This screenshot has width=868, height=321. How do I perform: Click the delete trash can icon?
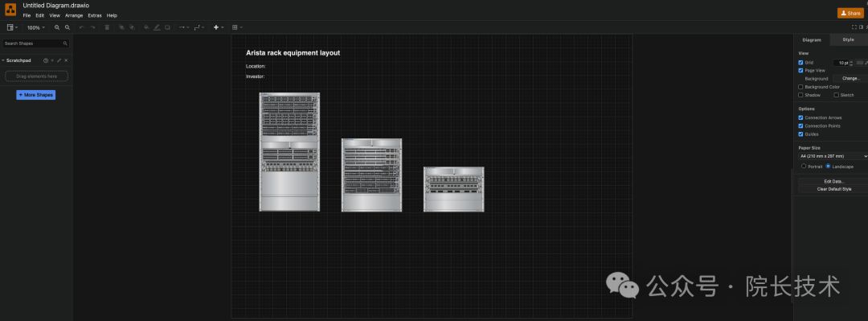pos(107,27)
